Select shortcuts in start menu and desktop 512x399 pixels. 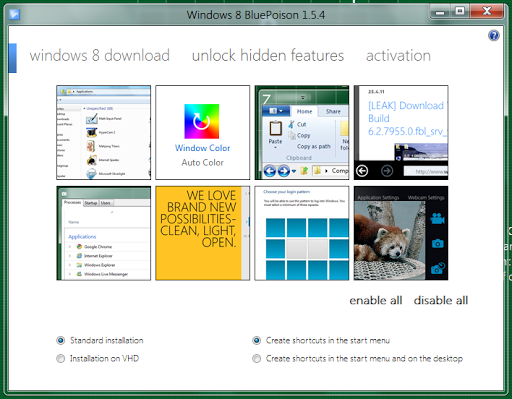point(256,359)
